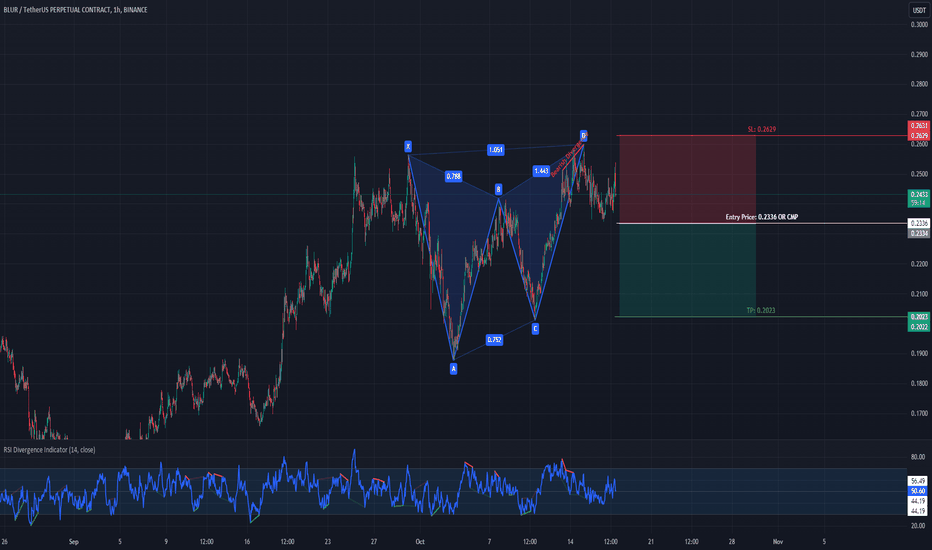The image size is (932, 550).
Task: Click the red 0.2631 price tag on the axis
Action: point(919,125)
